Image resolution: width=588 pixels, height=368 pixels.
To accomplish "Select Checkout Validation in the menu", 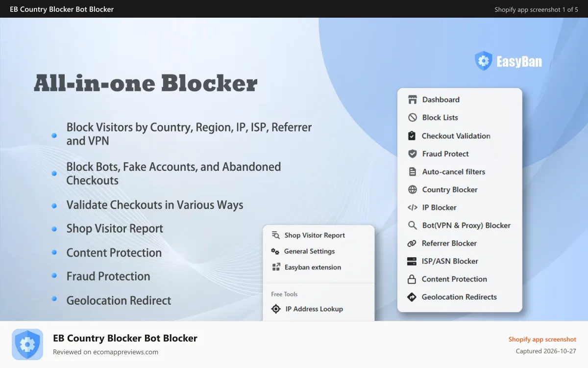I will [456, 136].
